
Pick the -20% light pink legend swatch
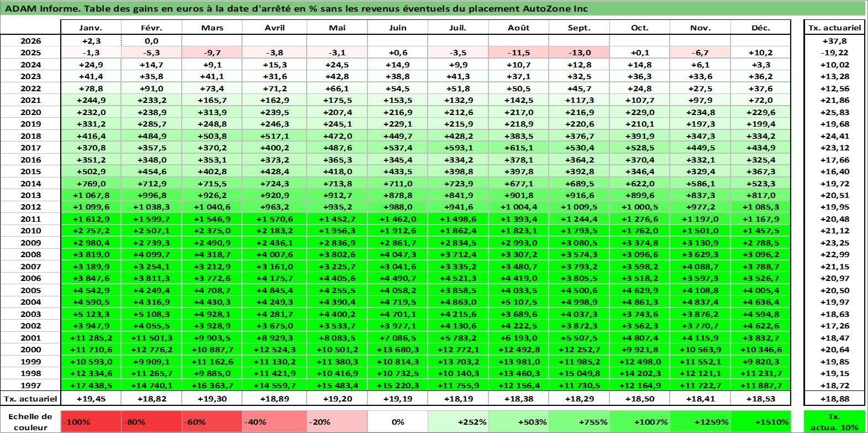click(x=337, y=421)
